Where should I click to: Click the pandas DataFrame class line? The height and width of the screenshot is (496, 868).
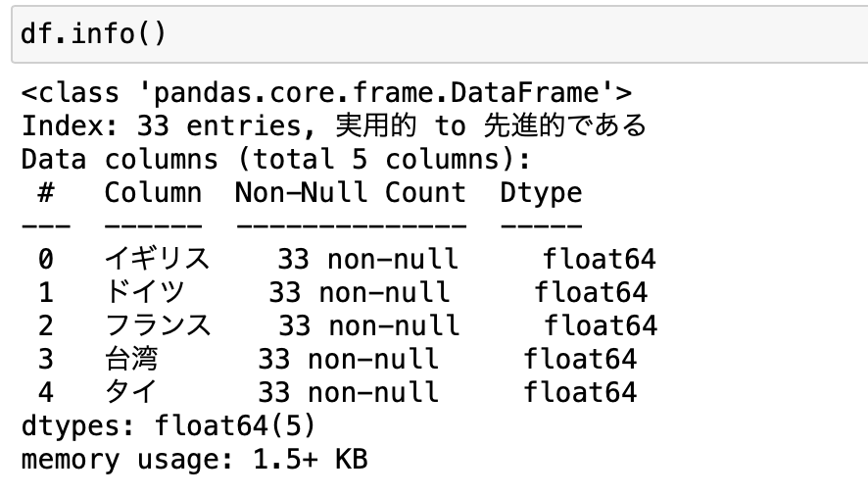(327, 93)
